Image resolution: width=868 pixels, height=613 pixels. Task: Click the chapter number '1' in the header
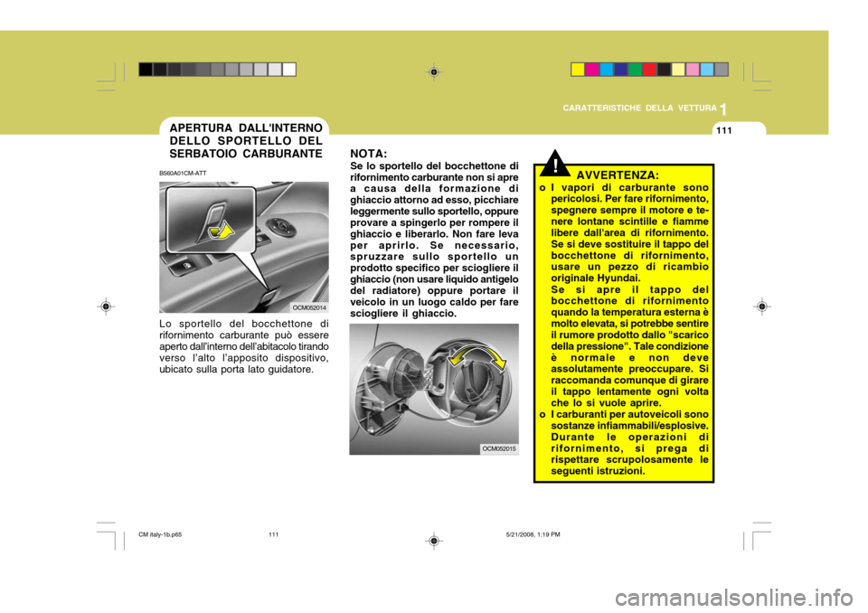tap(724, 109)
